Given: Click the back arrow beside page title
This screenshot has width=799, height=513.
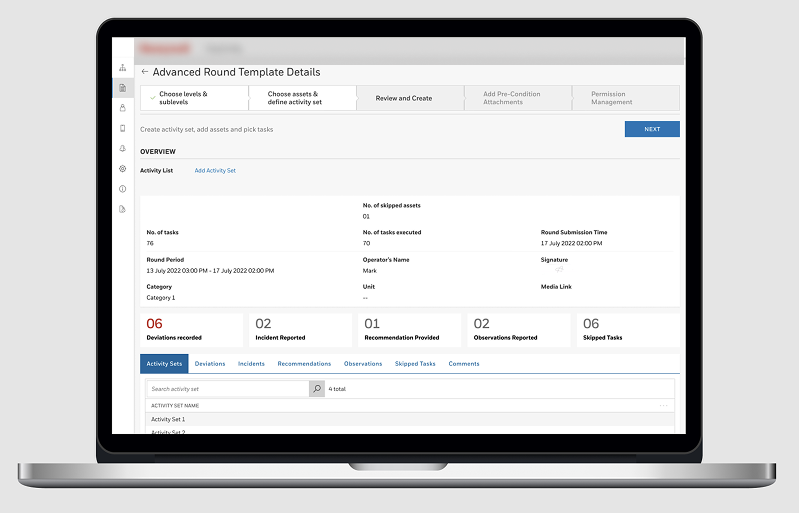Looking at the screenshot, I should (x=145, y=72).
